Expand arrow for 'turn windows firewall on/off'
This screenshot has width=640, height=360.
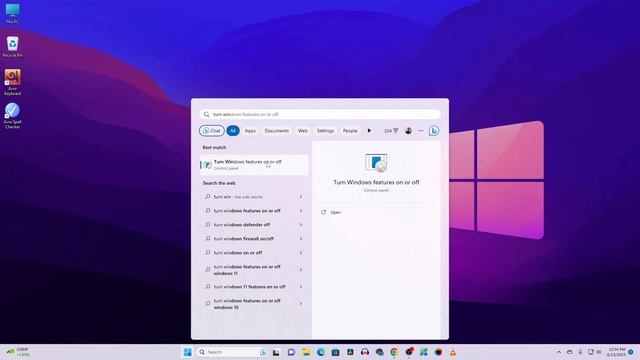coord(301,238)
